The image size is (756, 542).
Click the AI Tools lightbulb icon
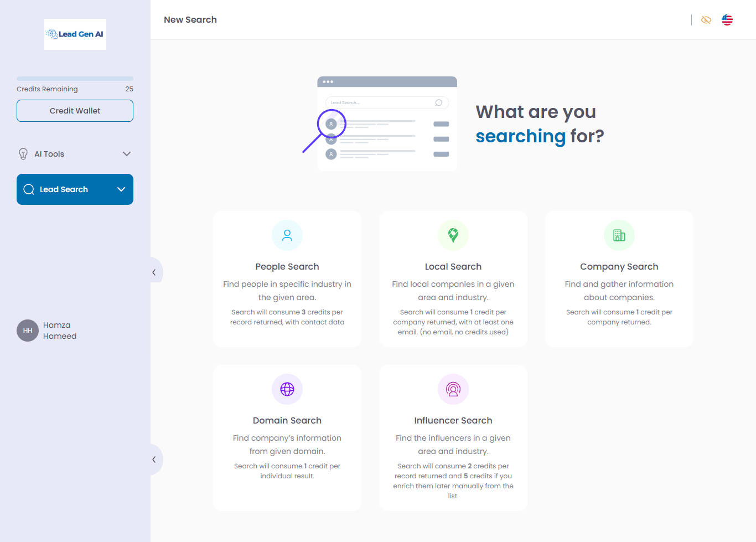[x=23, y=154]
